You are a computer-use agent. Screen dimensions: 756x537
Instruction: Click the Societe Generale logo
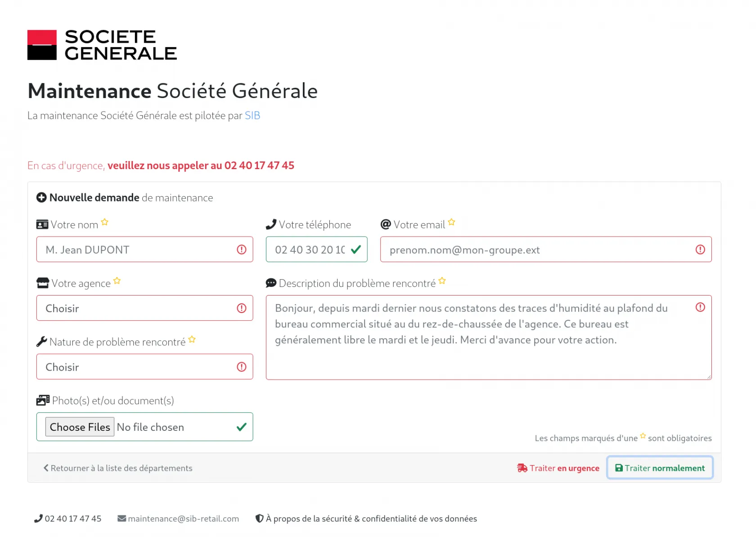102,45
